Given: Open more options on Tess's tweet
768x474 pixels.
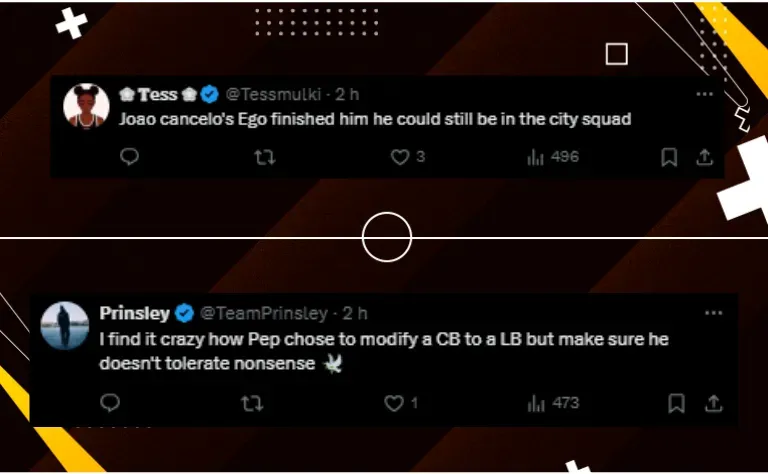Looking at the screenshot, I should pyautogui.click(x=704, y=94).
